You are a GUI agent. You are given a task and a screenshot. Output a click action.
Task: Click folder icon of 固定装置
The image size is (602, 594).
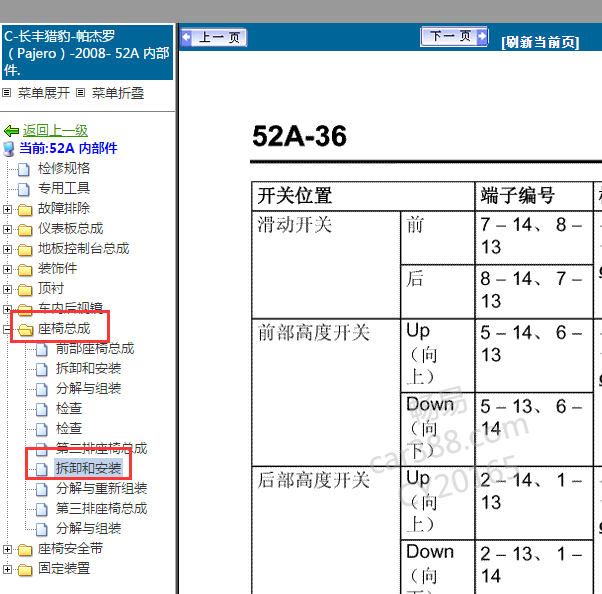click(25, 570)
